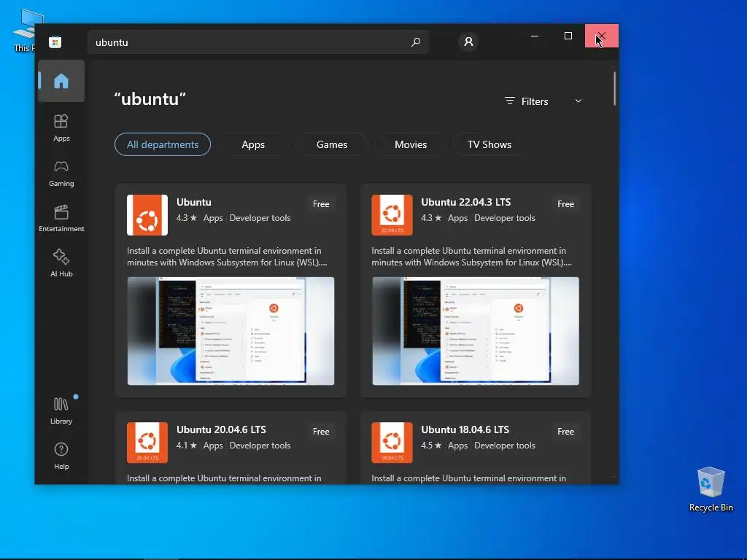Open the Ubuntu app title link
The width and height of the screenshot is (747, 560).
(x=194, y=202)
